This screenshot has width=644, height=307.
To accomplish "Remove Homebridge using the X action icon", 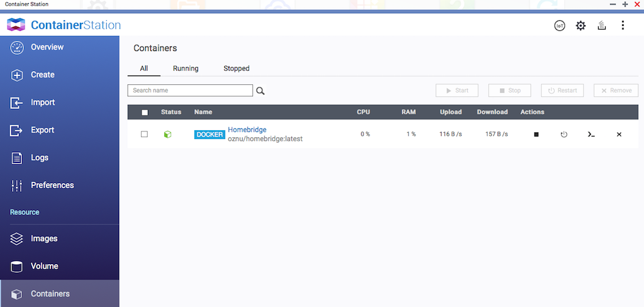I will [x=619, y=135].
